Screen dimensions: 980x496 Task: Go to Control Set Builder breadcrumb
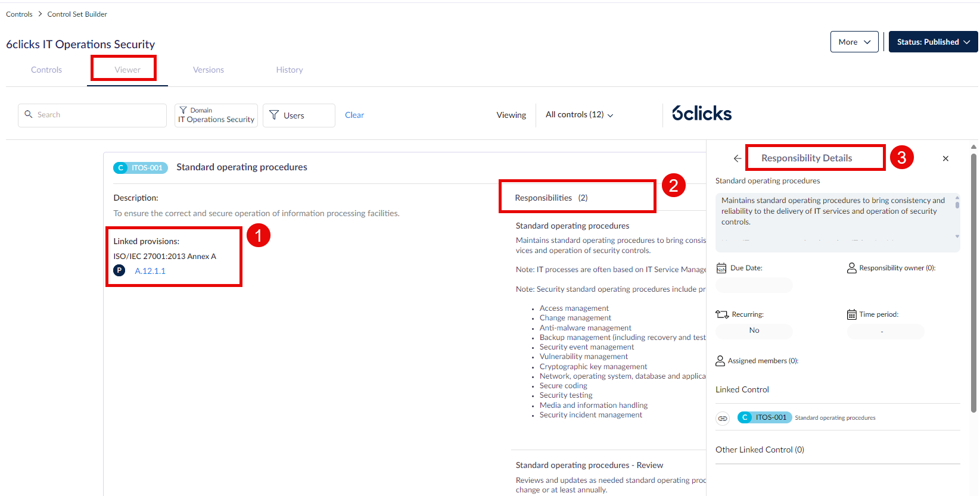coord(77,14)
